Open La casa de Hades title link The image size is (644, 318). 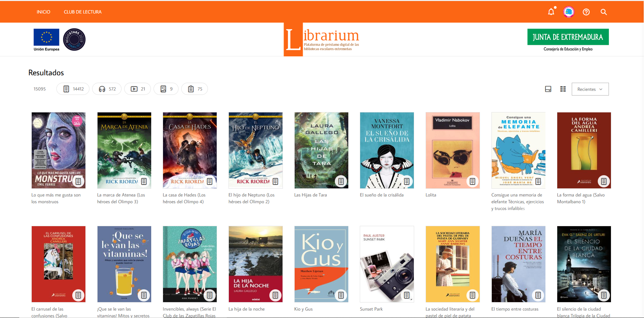tap(184, 198)
